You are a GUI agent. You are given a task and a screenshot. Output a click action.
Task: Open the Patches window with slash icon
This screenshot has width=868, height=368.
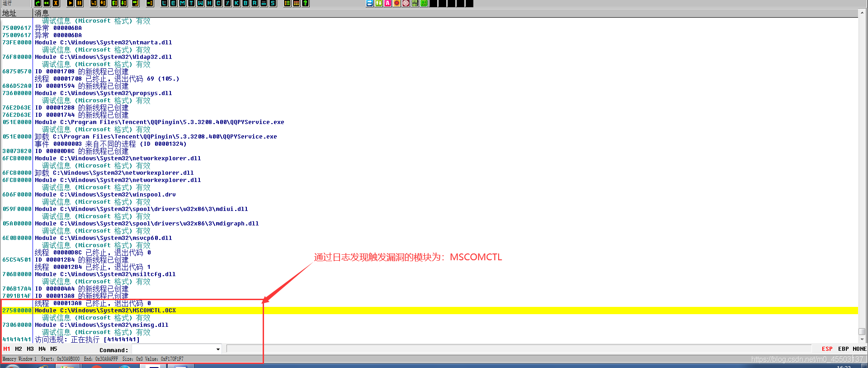[227, 3]
